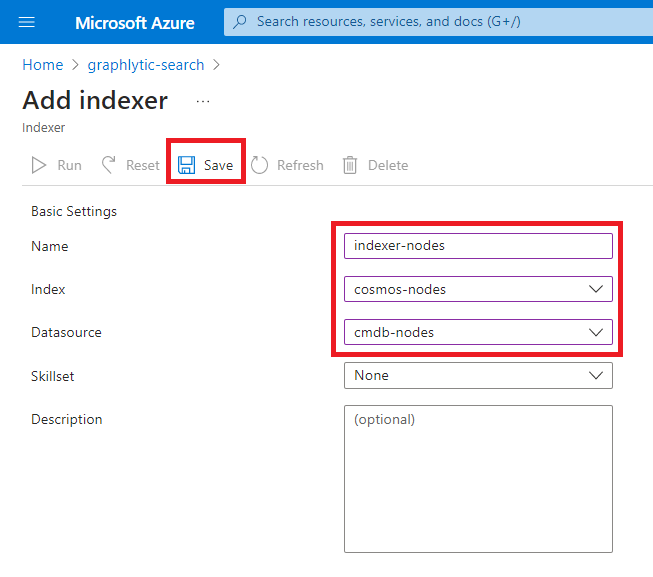Click the Add indexer page title
This screenshot has height=577, width=653.
tap(95, 101)
